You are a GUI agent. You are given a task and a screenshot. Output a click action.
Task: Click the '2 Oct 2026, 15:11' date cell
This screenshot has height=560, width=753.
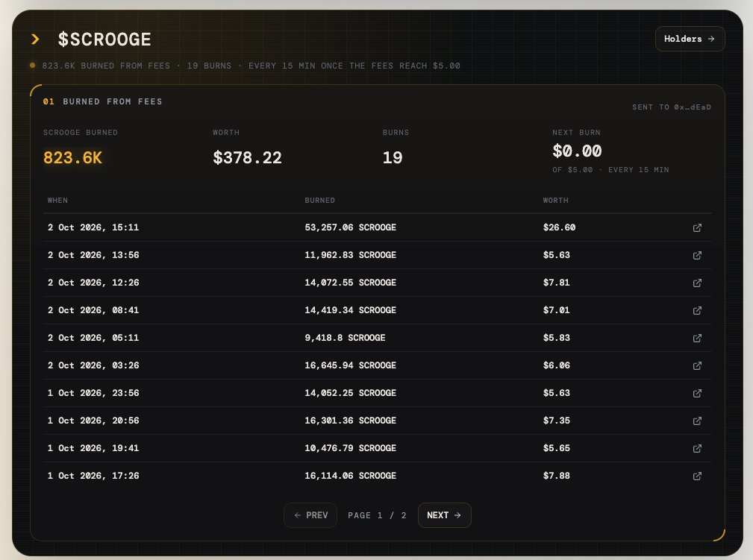click(x=93, y=227)
